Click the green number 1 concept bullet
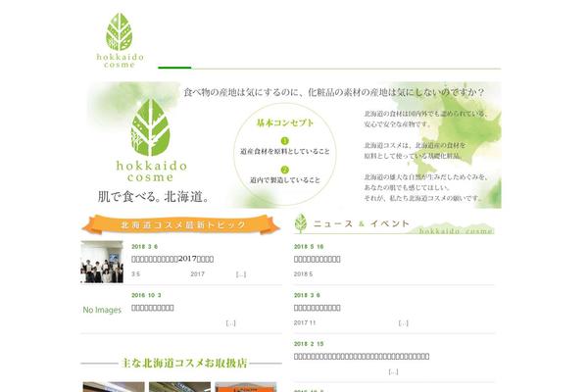Screen dimensions: 588x392 [x=285, y=141]
